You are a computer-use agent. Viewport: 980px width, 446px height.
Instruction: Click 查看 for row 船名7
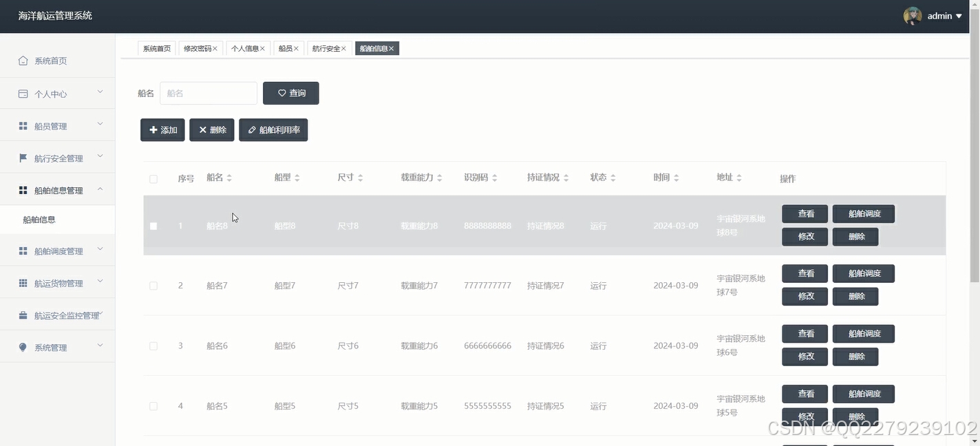pos(805,273)
